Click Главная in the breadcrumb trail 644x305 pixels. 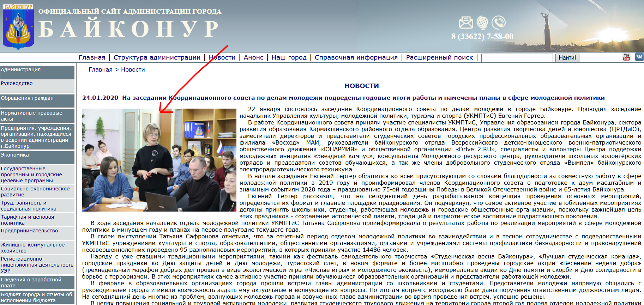click(100, 70)
